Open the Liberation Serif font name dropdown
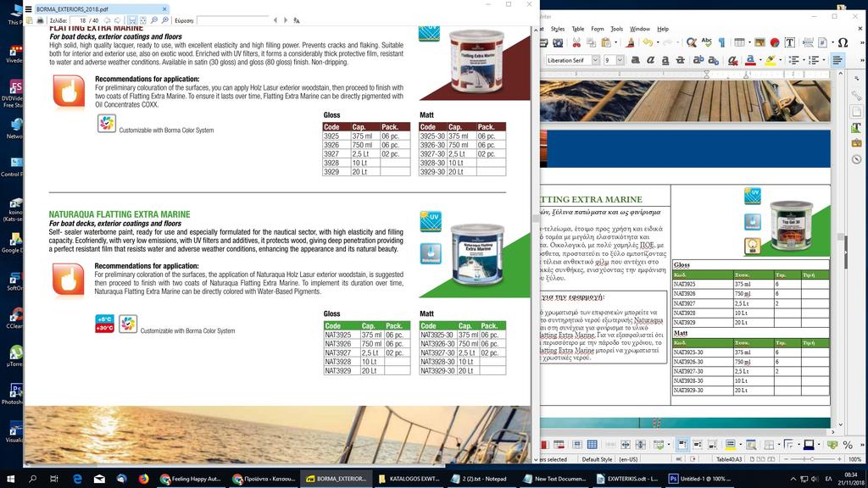 pyautogui.click(x=595, y=60)
